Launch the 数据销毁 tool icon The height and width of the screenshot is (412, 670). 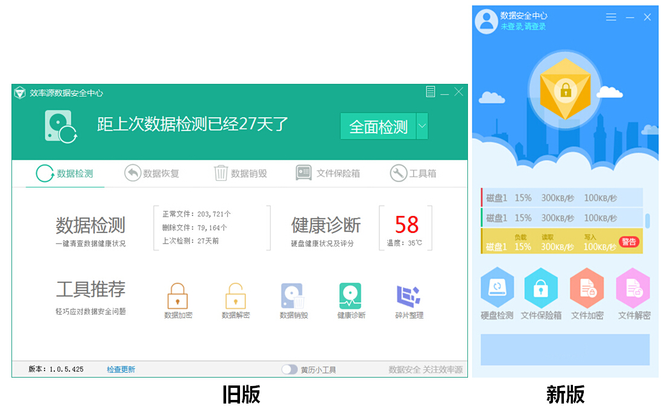tap(293, 296)
